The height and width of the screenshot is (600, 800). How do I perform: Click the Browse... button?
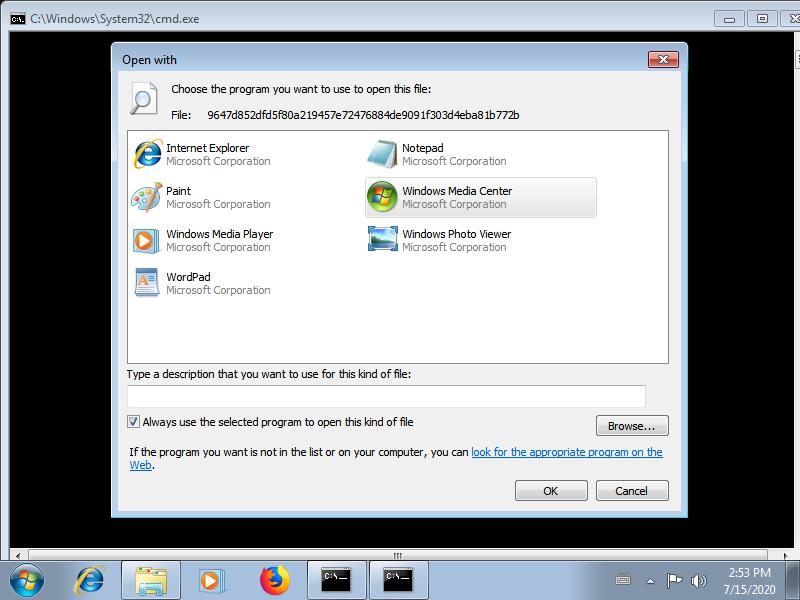(x=632, y=426)
